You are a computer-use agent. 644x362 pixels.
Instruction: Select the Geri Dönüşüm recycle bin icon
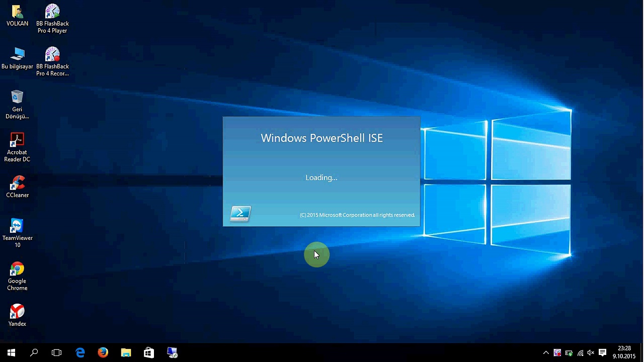point(17,105)
